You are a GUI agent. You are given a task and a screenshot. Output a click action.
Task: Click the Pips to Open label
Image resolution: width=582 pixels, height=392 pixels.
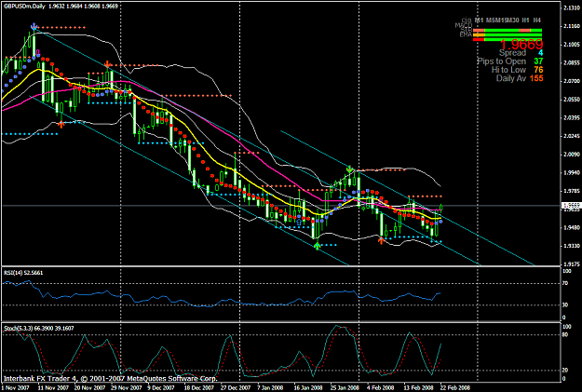click(x=502, y=61)
